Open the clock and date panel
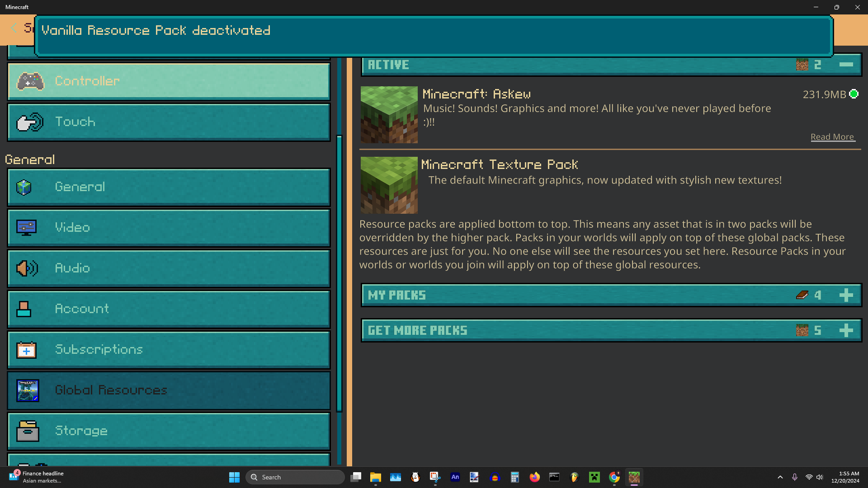Image resolution: width=868 pixels, height=488 pixels. [845, 477]
